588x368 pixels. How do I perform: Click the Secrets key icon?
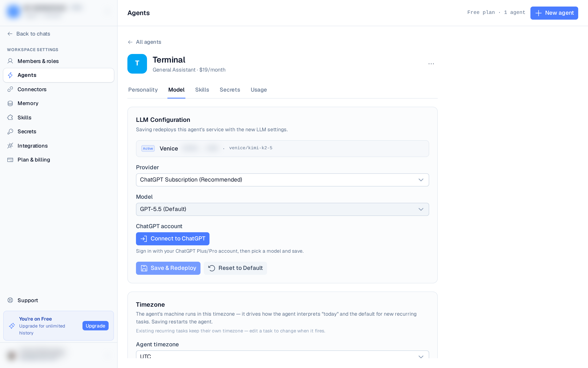pos(10,131)
